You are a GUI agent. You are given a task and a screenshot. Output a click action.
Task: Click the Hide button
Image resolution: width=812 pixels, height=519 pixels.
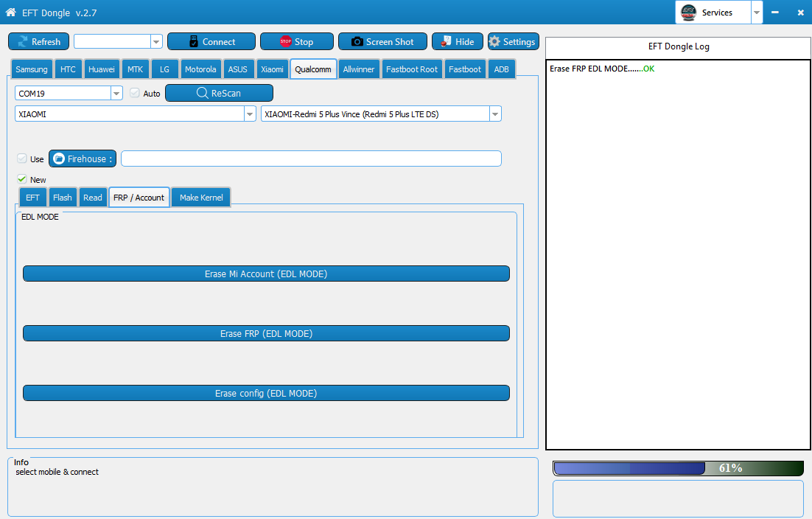458,41
